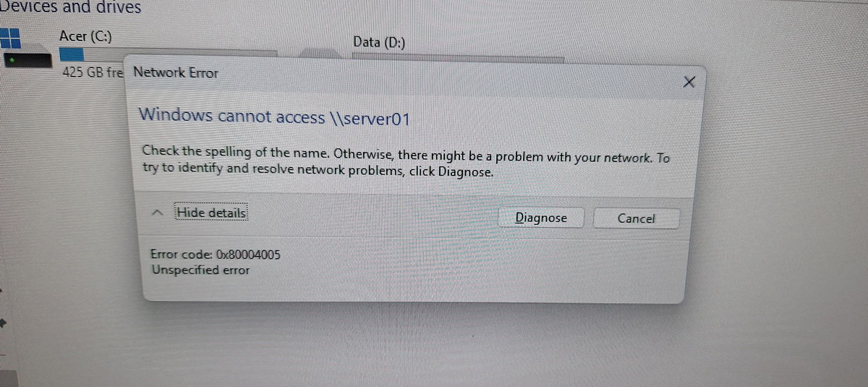Click the Data (D:) capacity bar
The image size is (868, 387).
pyautogui.click(x=458, y=56)
